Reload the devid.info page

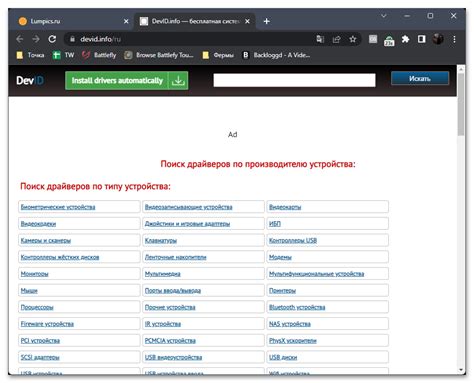point(52,39)
